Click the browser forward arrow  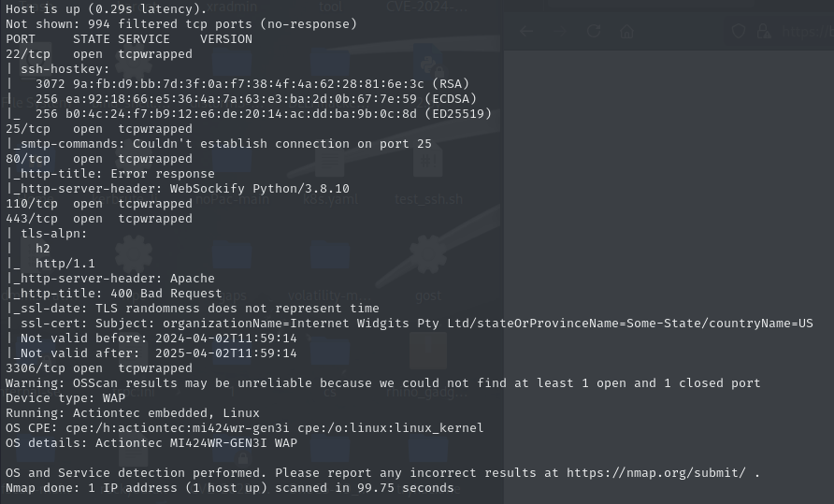[560, 32]
